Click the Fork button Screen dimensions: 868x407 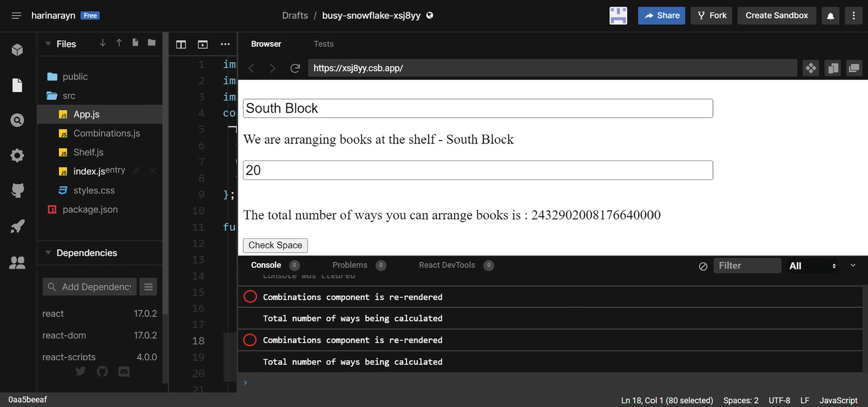point(712,16)
